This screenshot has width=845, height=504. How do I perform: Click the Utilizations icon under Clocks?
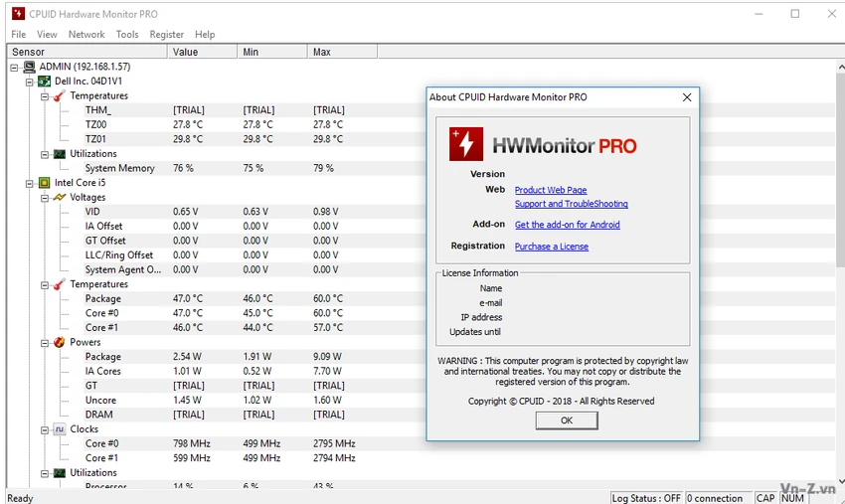tap(60, 473)
